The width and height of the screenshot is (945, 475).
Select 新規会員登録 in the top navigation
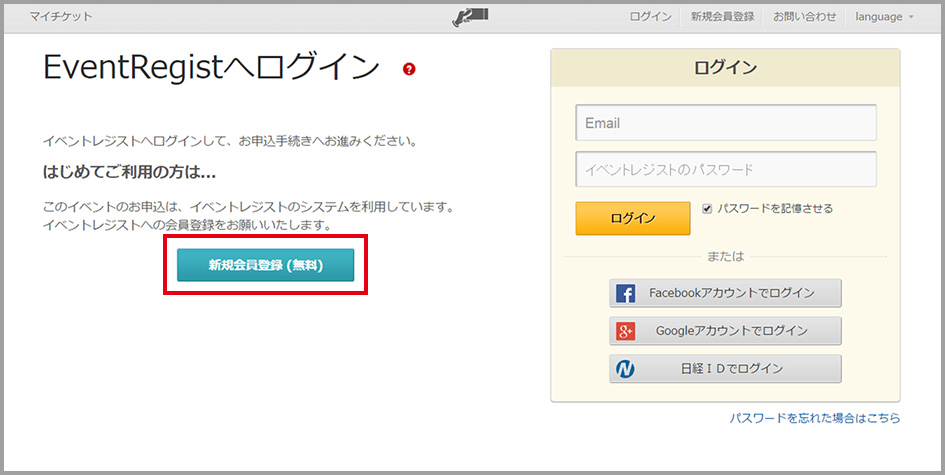tap(722, 17)
